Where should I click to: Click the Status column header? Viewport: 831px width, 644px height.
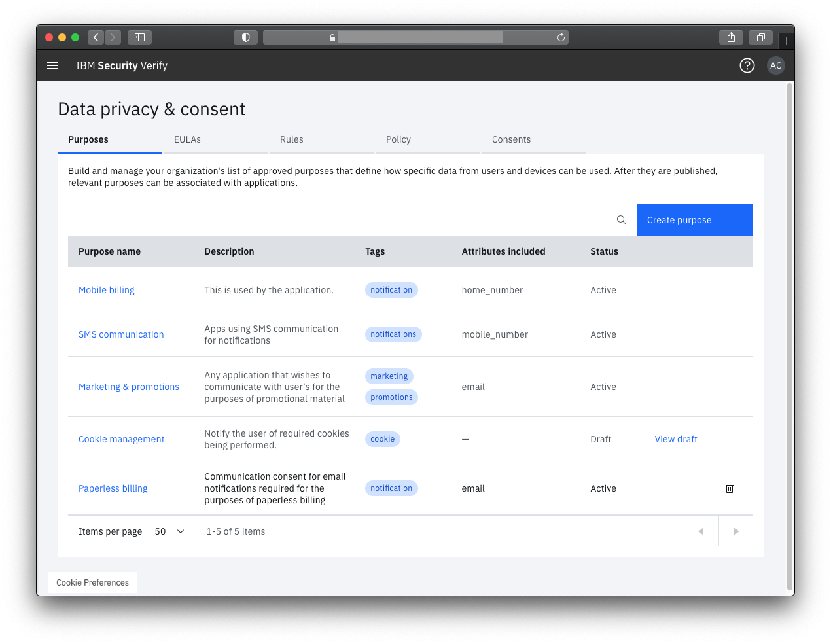tap(604, 251)
